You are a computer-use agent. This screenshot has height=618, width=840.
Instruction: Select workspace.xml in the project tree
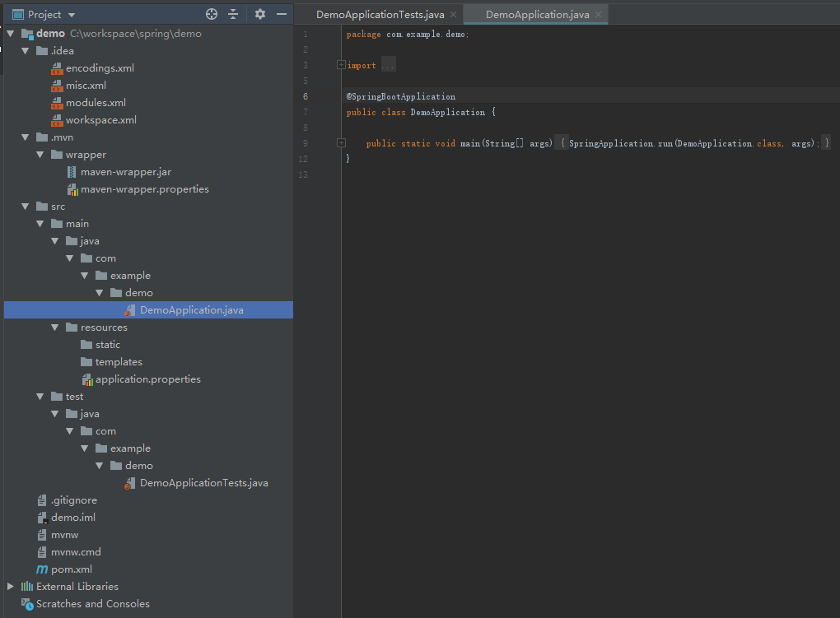(100, 120)
